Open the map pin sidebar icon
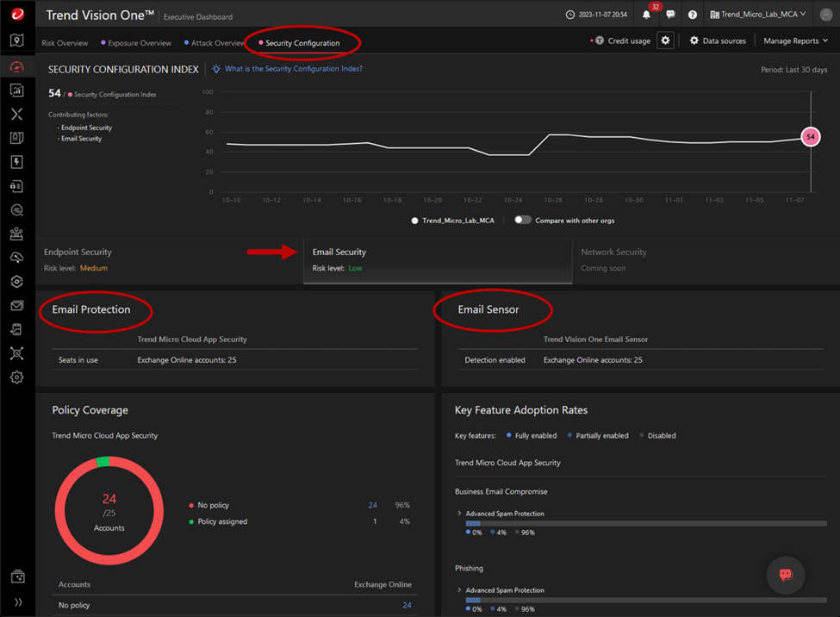The height and width of the screenshot is (617, 840). click(x=17, y=41)
